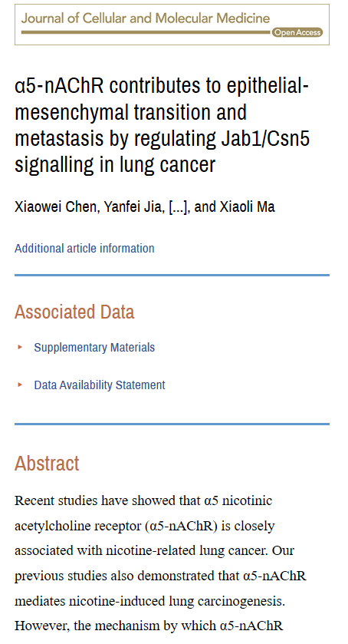Click the Open Access badge
348x644 pixels.
(297, 32)
